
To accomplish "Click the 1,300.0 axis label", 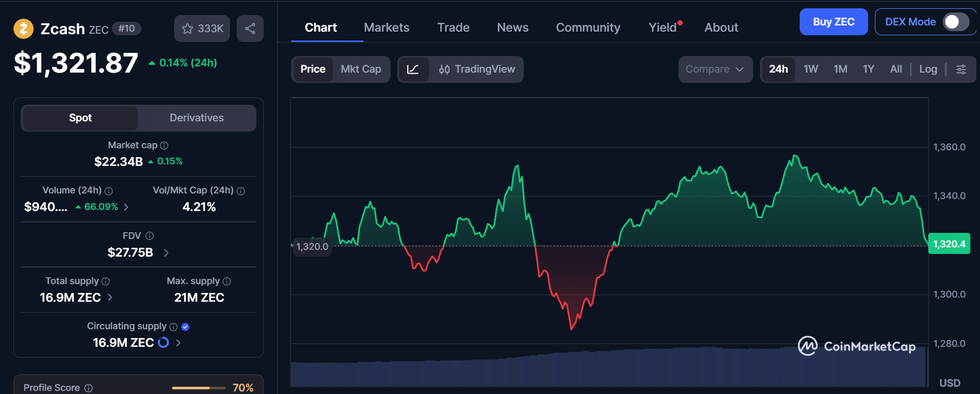I will [949, 294].
